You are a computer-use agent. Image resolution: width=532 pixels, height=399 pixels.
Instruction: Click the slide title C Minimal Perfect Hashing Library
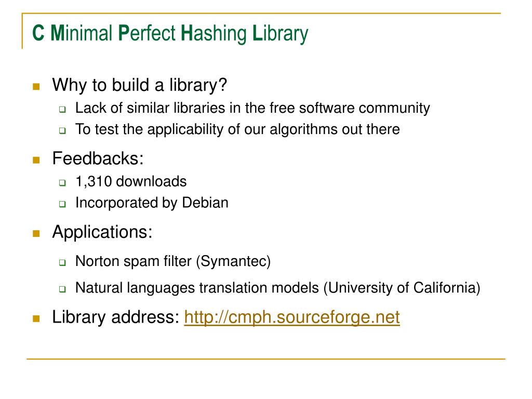(x=170, y=33)
